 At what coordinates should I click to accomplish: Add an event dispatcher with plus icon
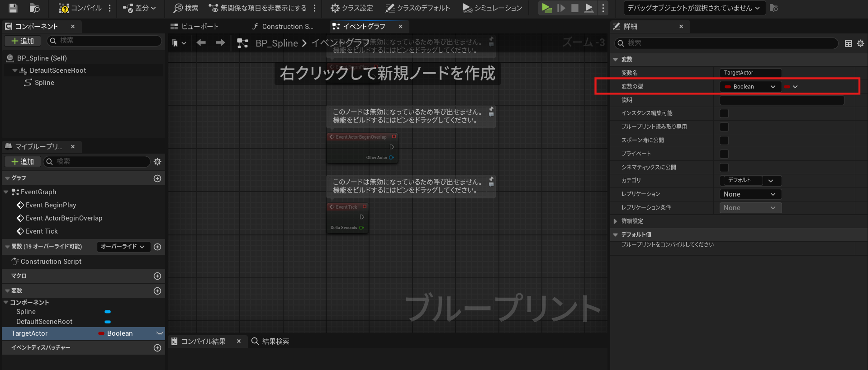click(x=157, y=348)
